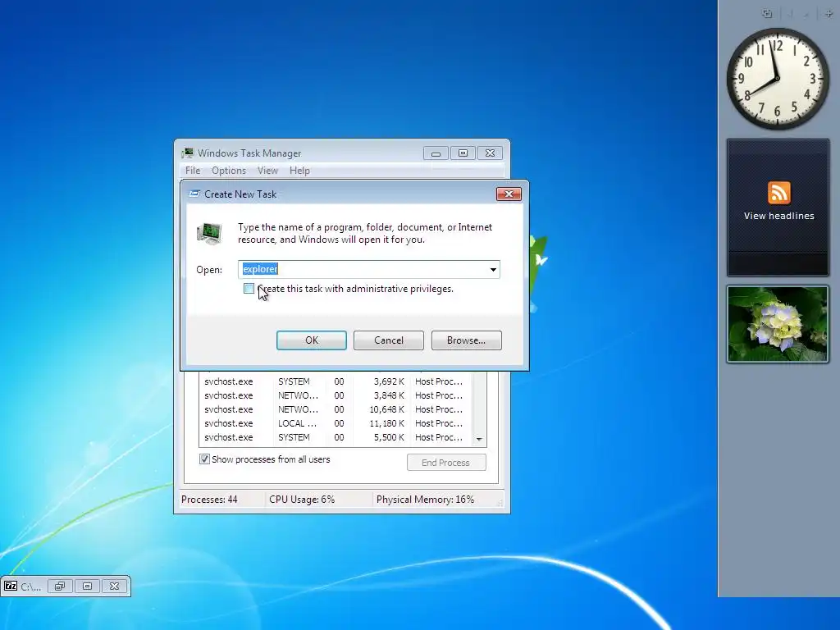
Task: Restore the minimized C:\ window
Action: click(x=59, y=586)
